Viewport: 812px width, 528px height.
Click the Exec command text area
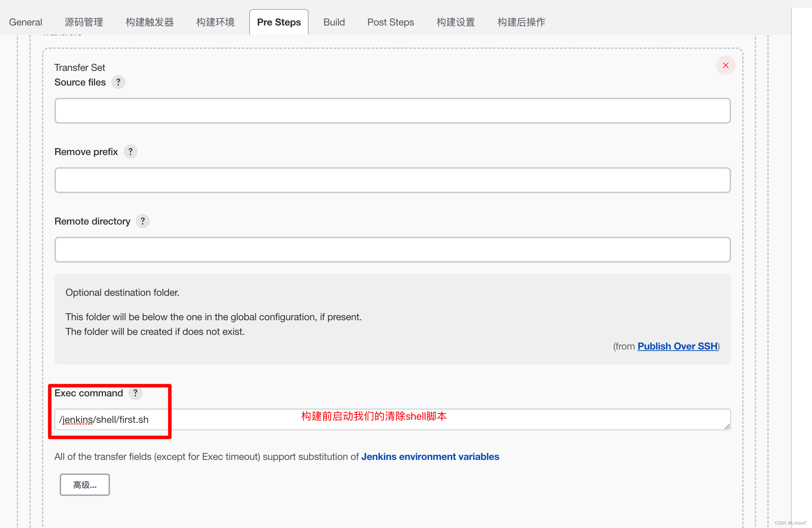[x=392, y=419]
